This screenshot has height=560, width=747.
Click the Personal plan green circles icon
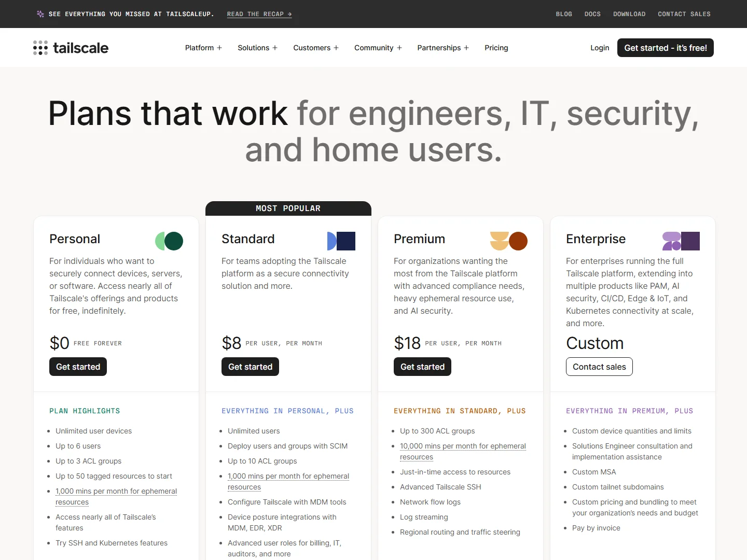169,241
